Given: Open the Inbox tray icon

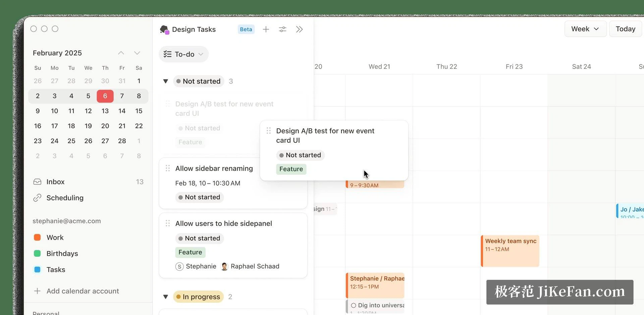Looking at the screenshot, I should point(37,182).
